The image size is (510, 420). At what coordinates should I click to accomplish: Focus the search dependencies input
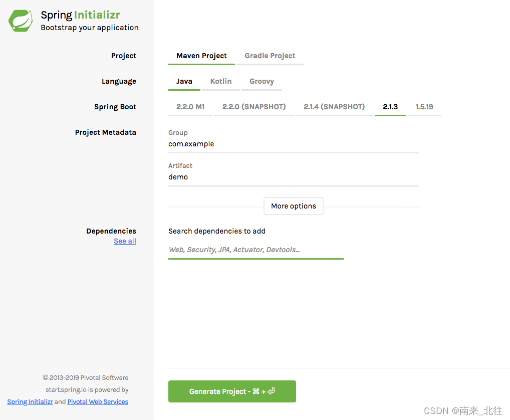(x=256, y=249)
